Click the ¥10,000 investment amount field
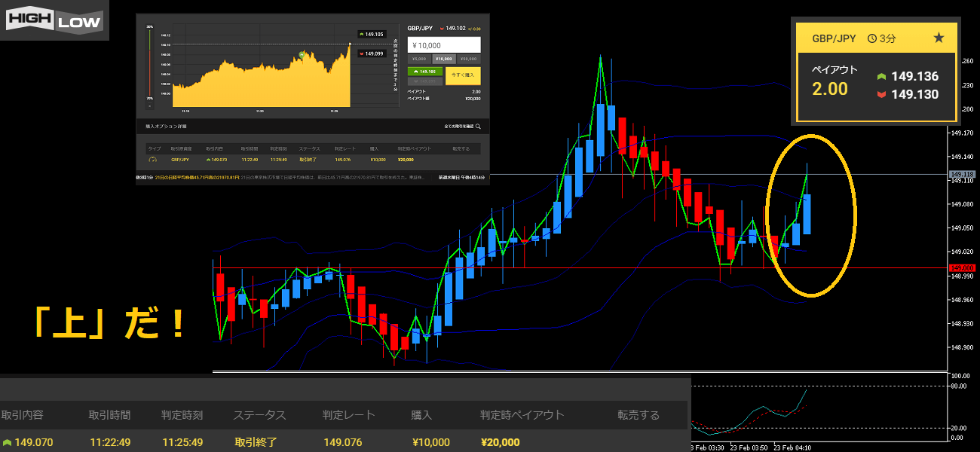 click(x=443, y=45)
